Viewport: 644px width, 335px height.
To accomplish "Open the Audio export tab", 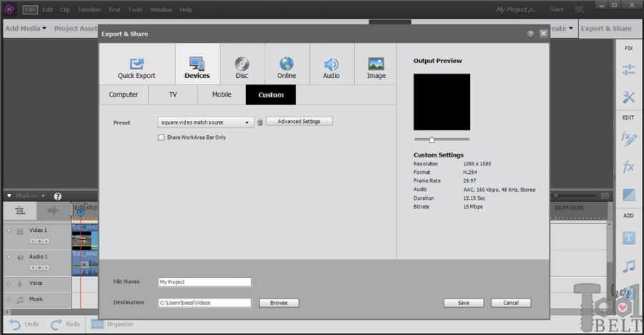I will tap(331, 64).
